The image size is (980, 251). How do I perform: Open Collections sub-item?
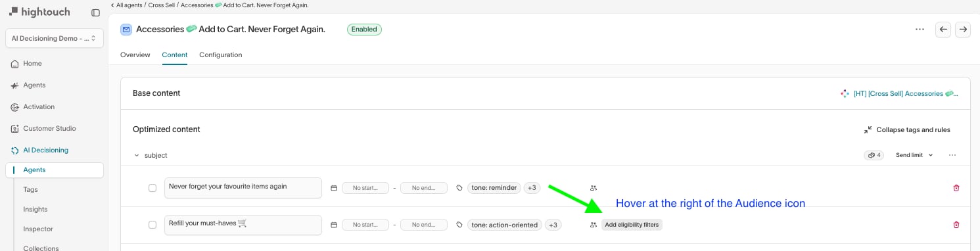(x=41, y=248)
